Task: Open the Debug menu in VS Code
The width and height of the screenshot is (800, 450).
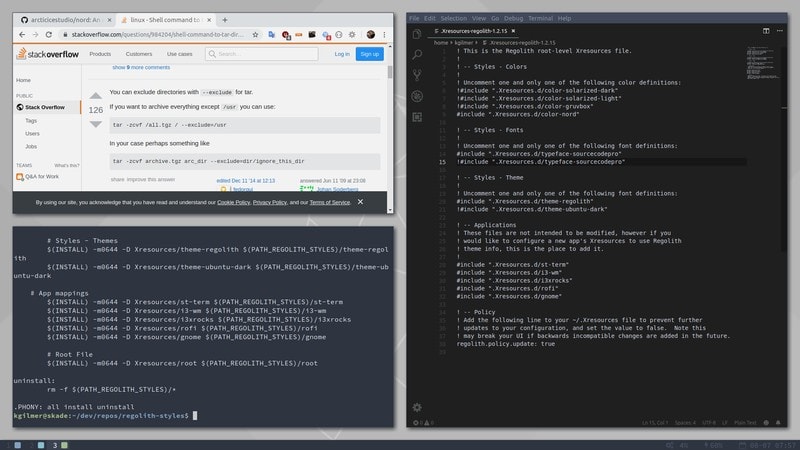Action: tap(513, 18)
